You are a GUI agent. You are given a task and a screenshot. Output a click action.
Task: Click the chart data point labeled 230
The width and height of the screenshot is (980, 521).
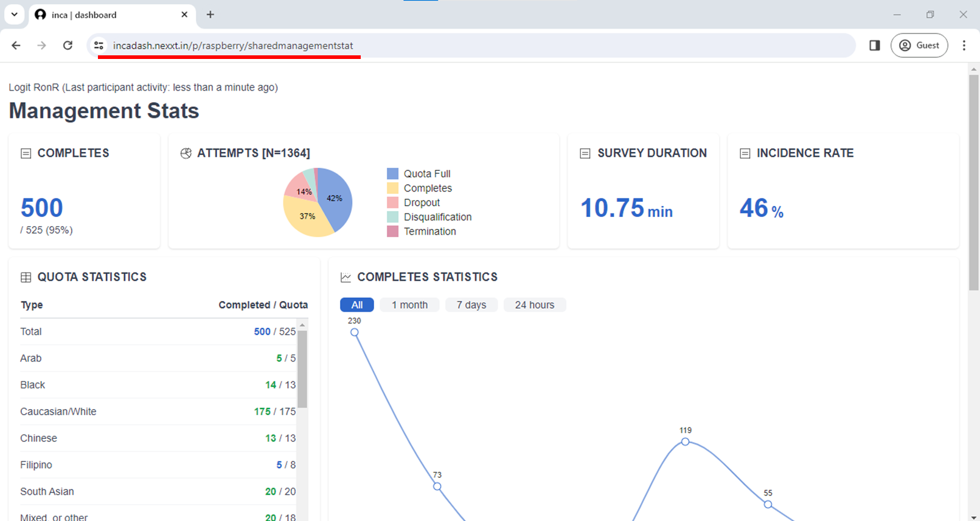(355, 333)
